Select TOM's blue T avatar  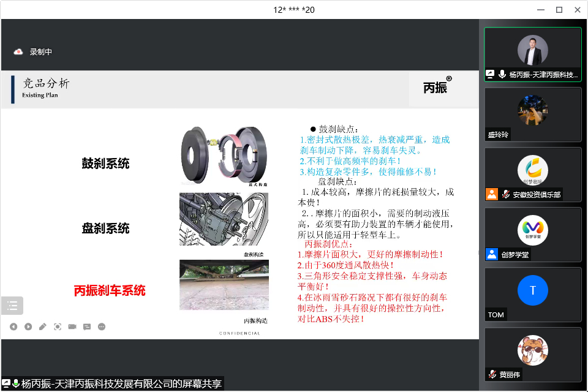pos(532,290)
